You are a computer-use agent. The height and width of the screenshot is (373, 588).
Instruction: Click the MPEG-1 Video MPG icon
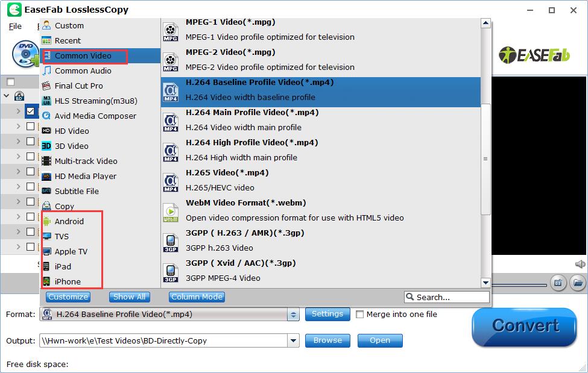pos(171,33)
